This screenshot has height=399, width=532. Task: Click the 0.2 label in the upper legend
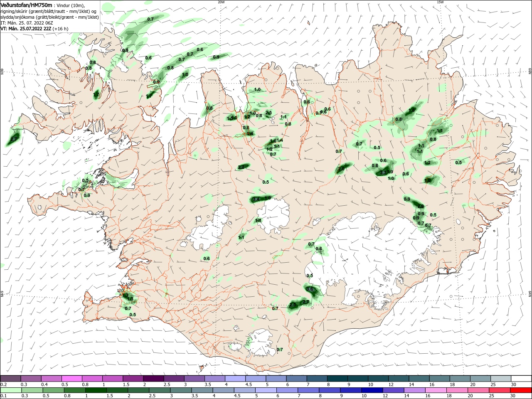(3, 384)
